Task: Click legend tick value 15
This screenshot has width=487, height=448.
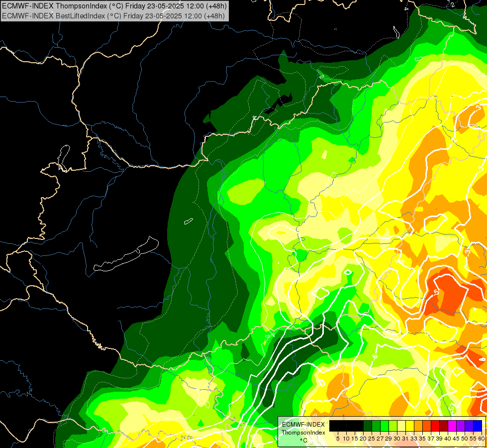Action: pyautogui.click(x=355, y=439)
